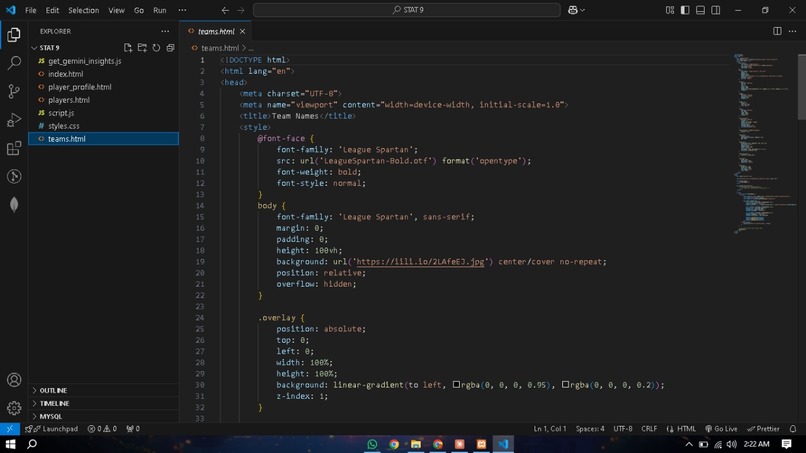Open the MongoDB leaf icon view
The height and width of the screenshot is (453, 806).
pyautogui.click(x=14, y=205)
